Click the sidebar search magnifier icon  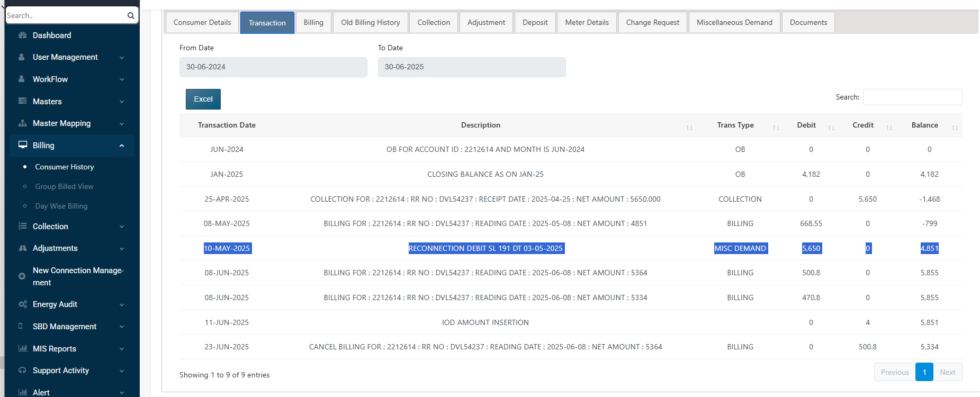131,15
